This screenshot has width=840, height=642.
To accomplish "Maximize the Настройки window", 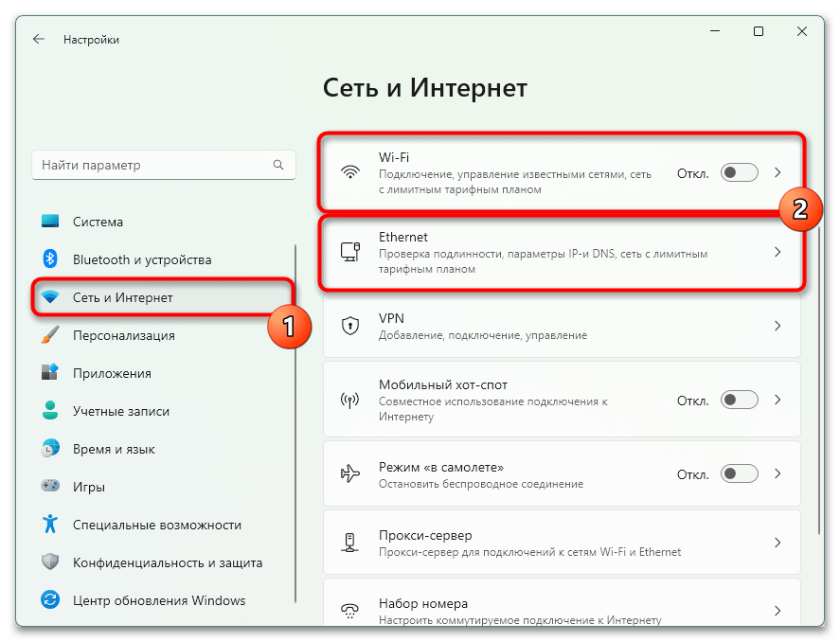I will click(759, 31).
